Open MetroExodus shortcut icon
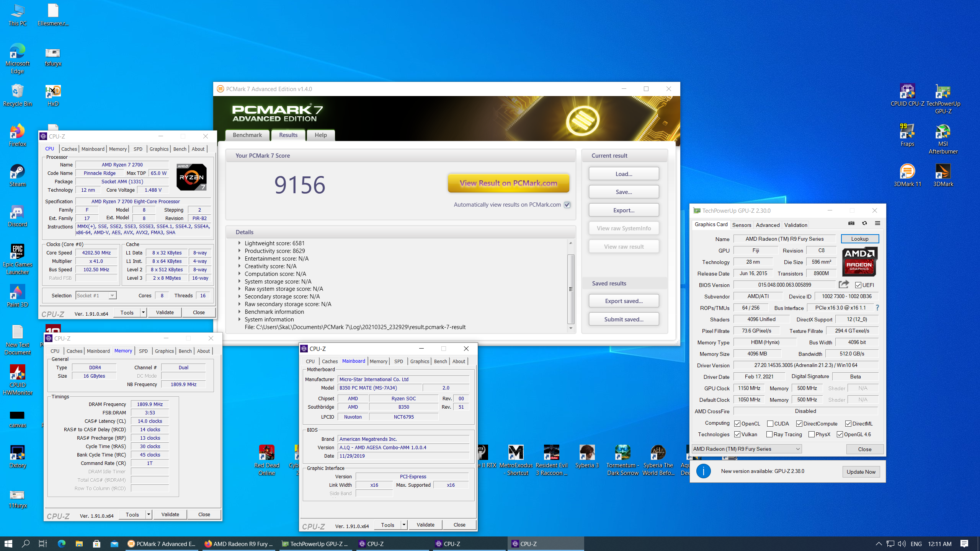Image resolution: width=980 pixels, height=551 pixels. click(516, 460)
